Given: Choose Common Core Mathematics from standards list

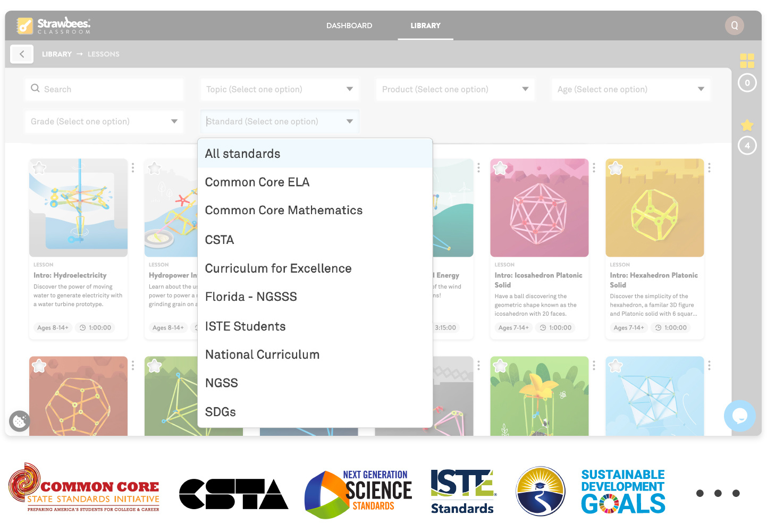Looking at the screenshot, I should (284, 210).
